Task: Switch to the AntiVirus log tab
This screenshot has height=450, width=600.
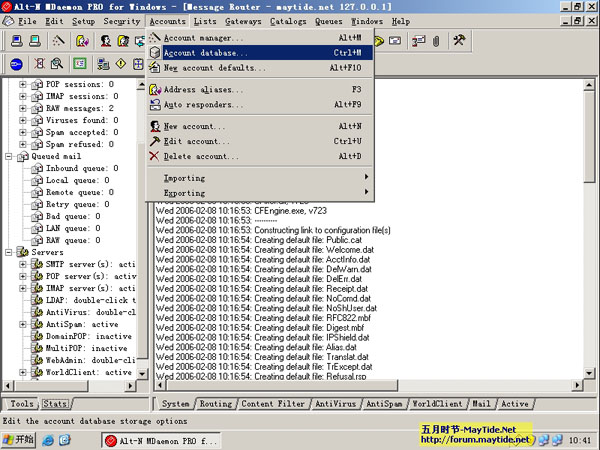Action: pyautogui.click(x=336, y=404)
